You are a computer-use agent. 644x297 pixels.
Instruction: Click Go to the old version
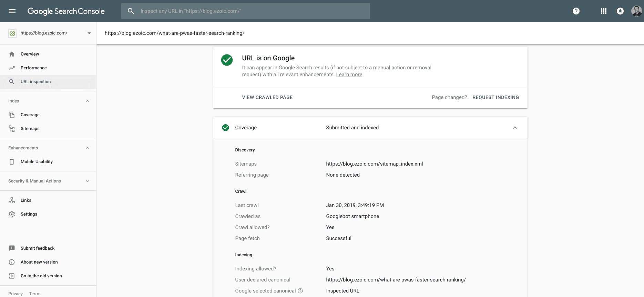click(x=41, y=276)
